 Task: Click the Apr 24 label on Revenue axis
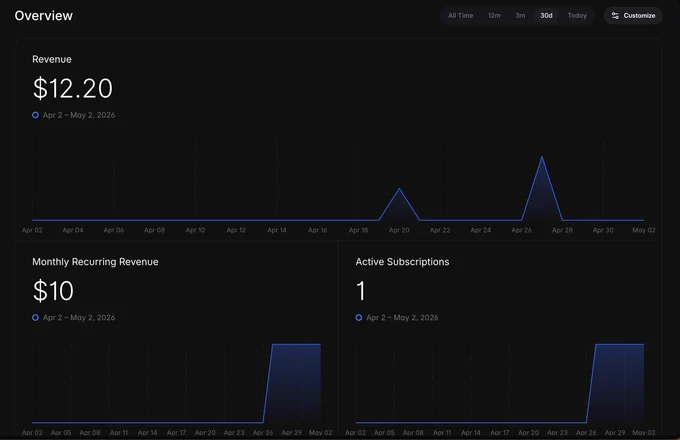pos(481,230)
